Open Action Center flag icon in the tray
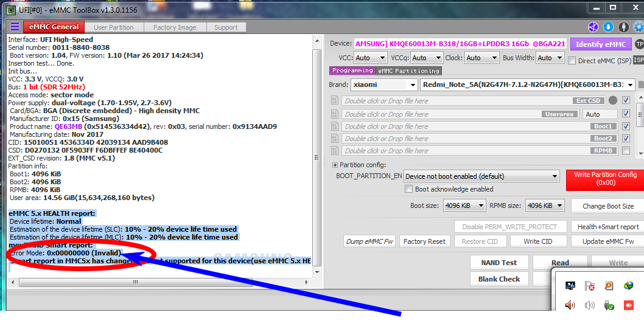This screenshot has height=332, width=644. pos(589,286)
